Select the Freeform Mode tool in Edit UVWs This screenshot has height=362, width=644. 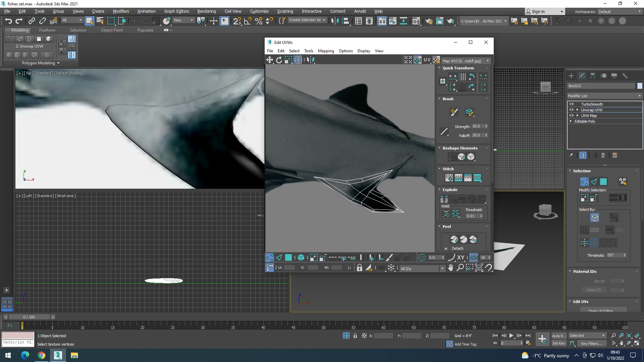pyautogui.click(x=298, y=60)
